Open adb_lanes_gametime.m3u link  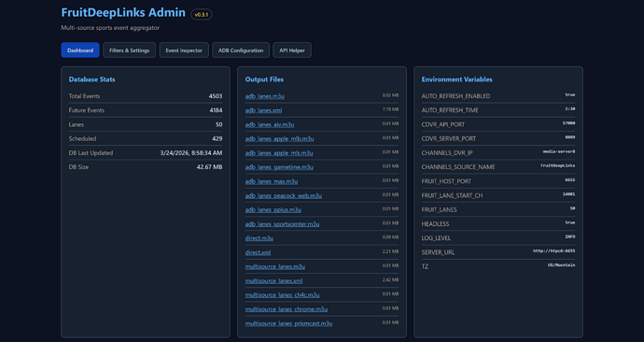(279, 167)
